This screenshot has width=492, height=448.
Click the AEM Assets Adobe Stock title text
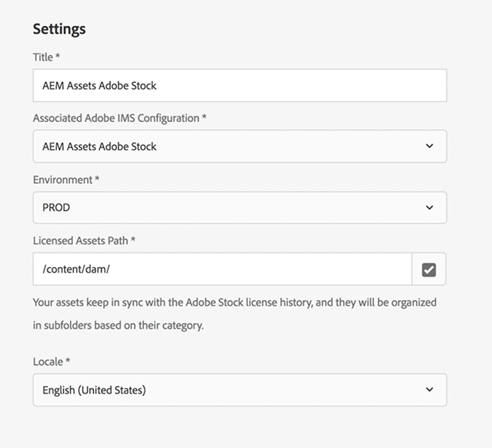[x=100, y=86]
